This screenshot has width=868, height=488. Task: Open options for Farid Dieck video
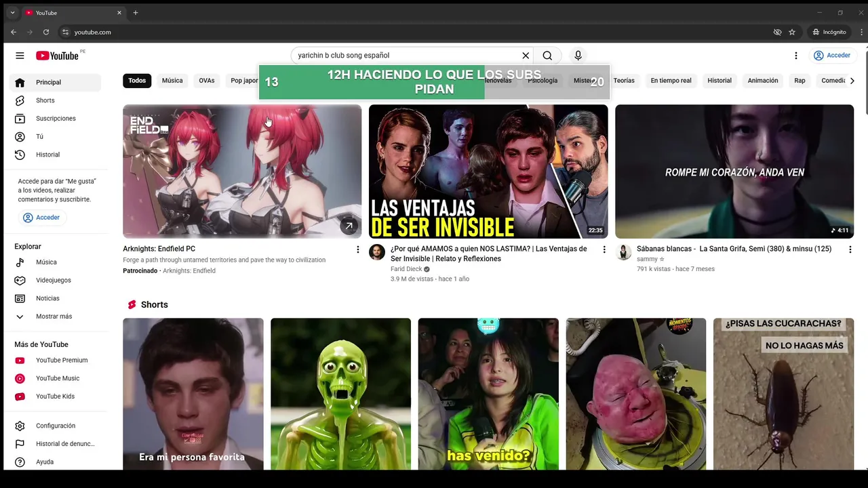point(604,249)
